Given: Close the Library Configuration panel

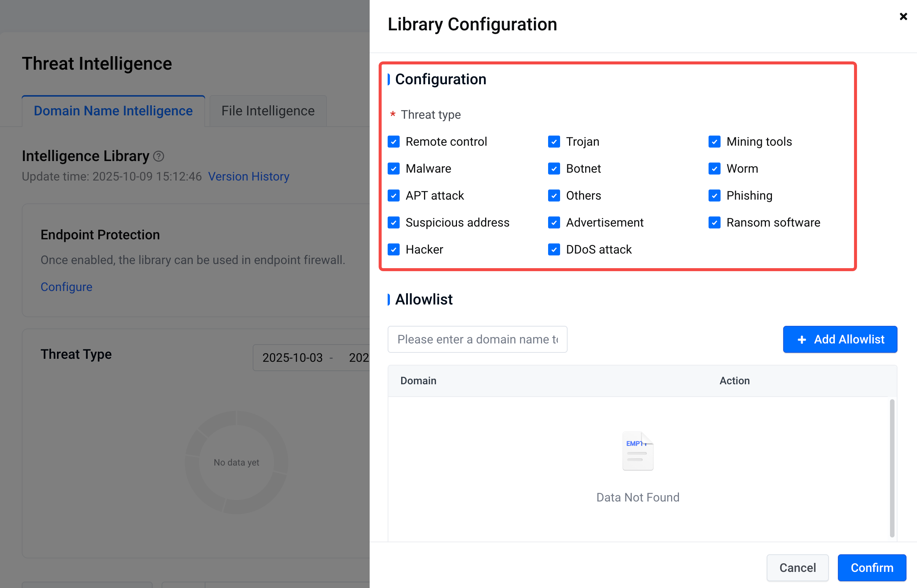Looking at the screenshot, I should 903,16.
